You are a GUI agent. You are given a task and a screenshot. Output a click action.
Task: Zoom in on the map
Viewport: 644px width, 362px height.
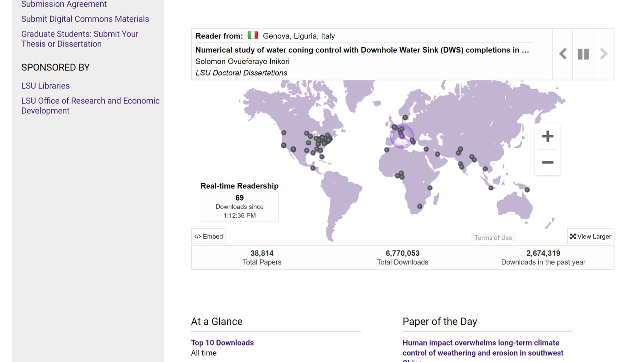coord(547,136)
